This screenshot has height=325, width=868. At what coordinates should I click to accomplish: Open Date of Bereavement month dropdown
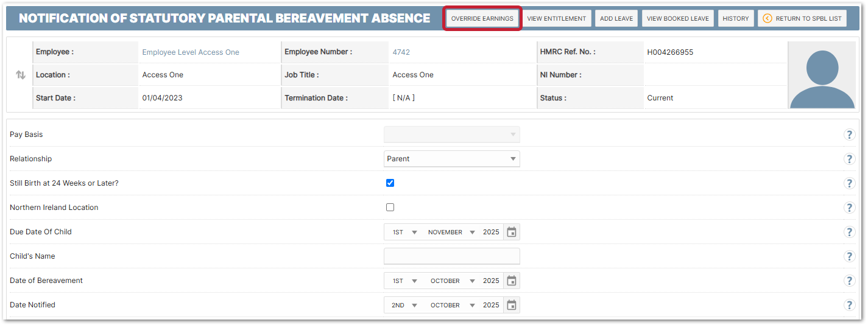pyautogui.click(x=451, y=281)
